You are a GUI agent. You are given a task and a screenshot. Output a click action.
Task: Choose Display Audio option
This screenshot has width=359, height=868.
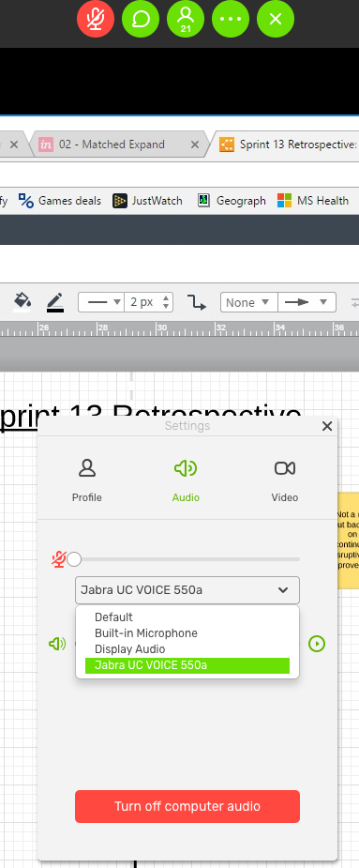tap(187, 649)
